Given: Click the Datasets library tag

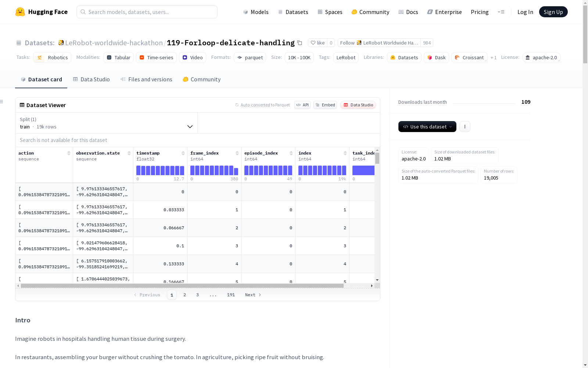Looking at the screenshot, I should 404,57.
